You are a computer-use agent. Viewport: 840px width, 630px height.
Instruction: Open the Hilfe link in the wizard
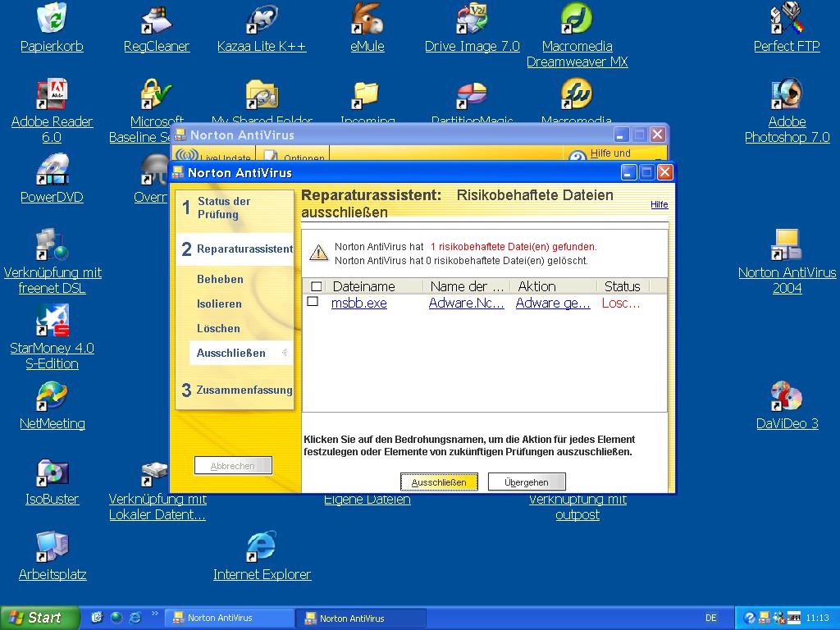(x=659, y=204)
